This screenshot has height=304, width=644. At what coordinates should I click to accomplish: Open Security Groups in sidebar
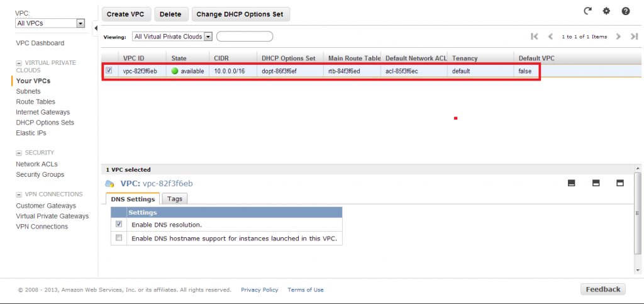point(40,174)
